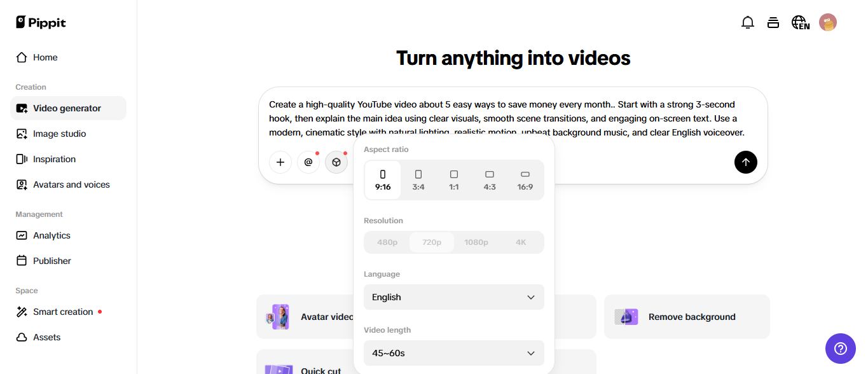Screen dimensions: 868x374
Task: Click the Analytics chart icon
Action: pyautogui.click(x=22, y=235)
